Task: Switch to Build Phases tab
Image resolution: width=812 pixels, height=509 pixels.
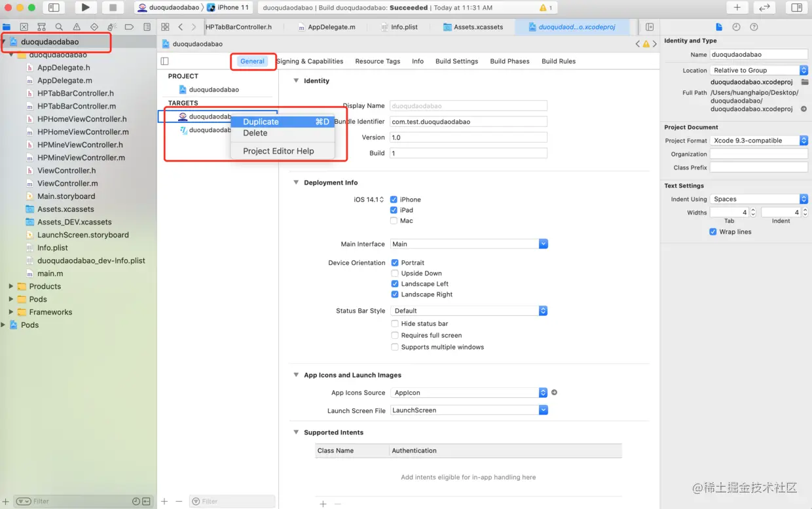Action: click(509, 61)
